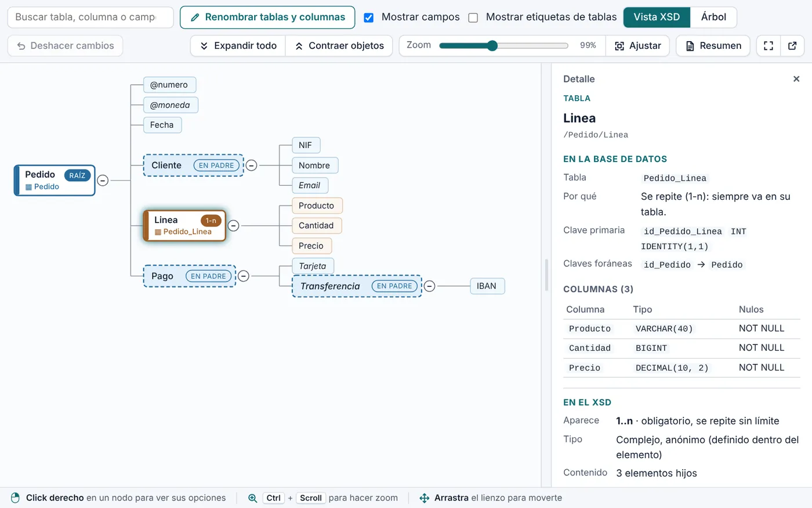Click the Producto field node in diagram
The width and height of the screenshot is (812, 508).
pos(317,206)
